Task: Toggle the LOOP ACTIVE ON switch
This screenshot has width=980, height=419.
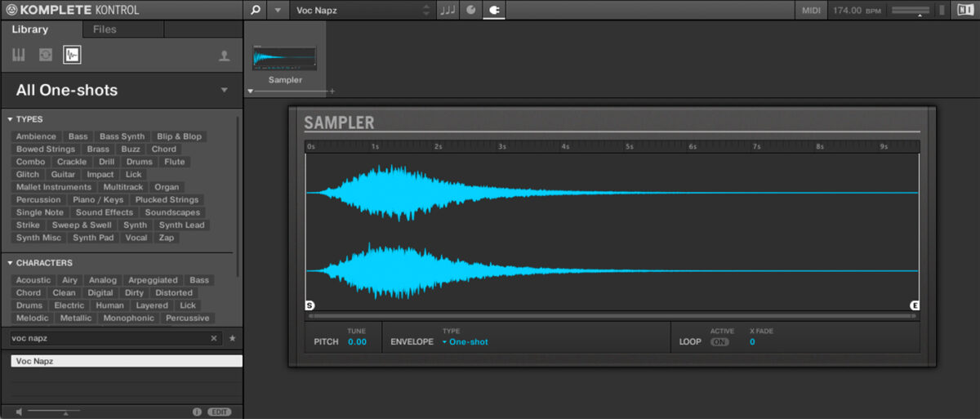Action: tap(719, 342)
